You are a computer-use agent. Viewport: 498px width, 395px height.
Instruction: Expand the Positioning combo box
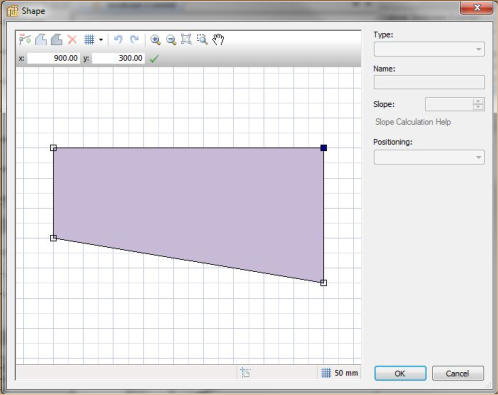click(429, 157)
